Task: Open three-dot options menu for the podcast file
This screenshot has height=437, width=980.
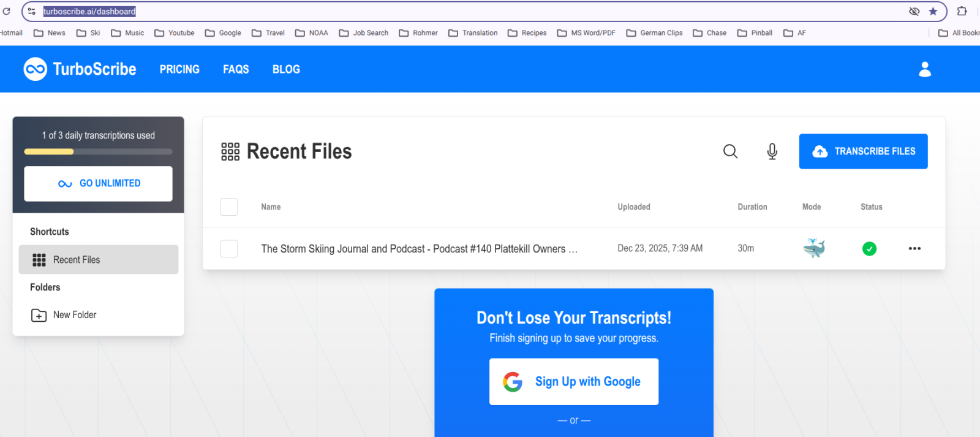Action: point(914,248)
